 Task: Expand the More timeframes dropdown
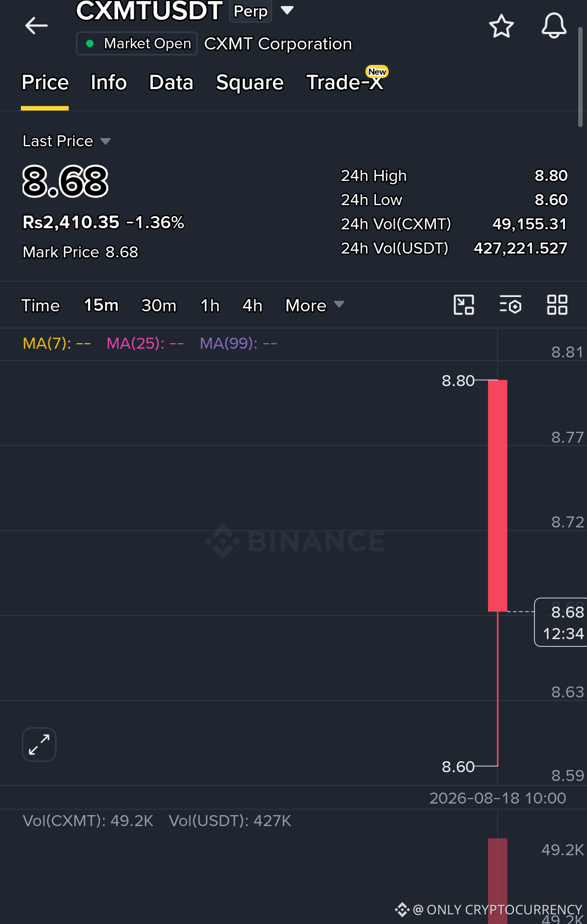(314, 305)
